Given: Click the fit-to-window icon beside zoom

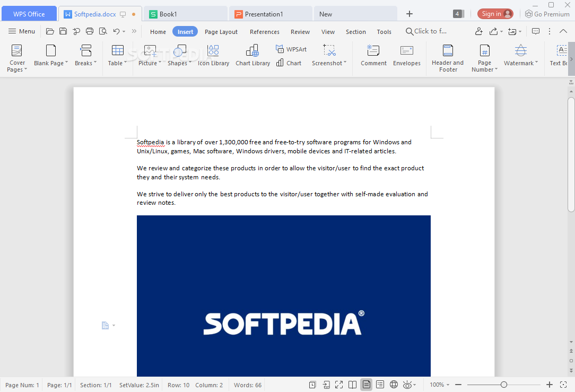Looking at the screenshot, I should (563, 384).
